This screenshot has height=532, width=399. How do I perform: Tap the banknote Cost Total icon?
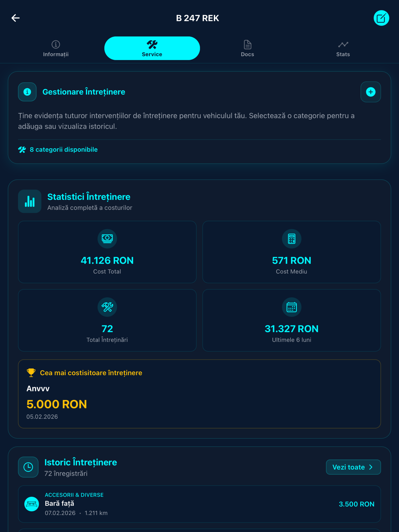107,239
